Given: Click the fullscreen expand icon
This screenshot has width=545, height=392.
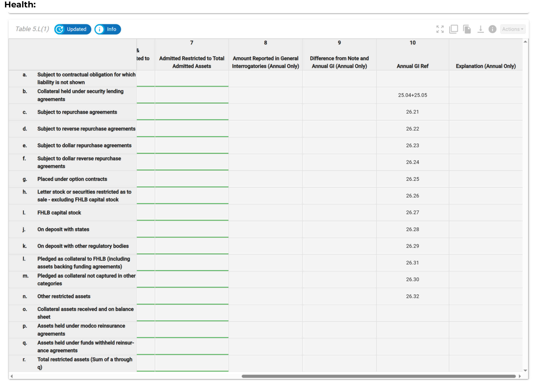Looking at the screenshot, I should [440, 29].
